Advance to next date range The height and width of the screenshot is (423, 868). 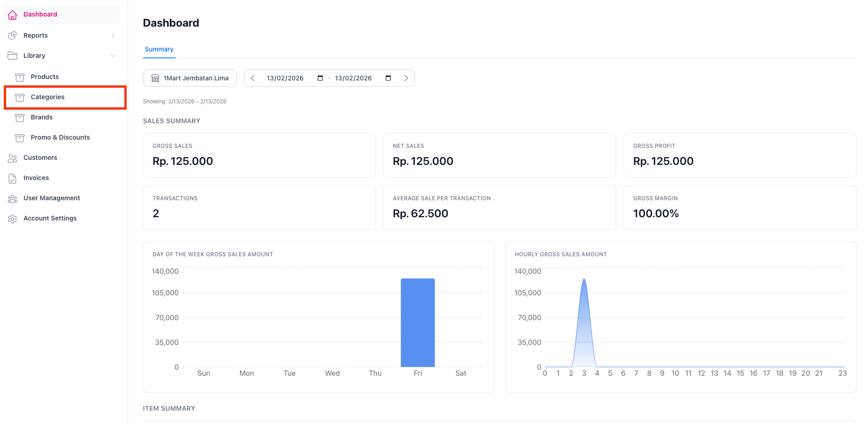tap(406, 78)
